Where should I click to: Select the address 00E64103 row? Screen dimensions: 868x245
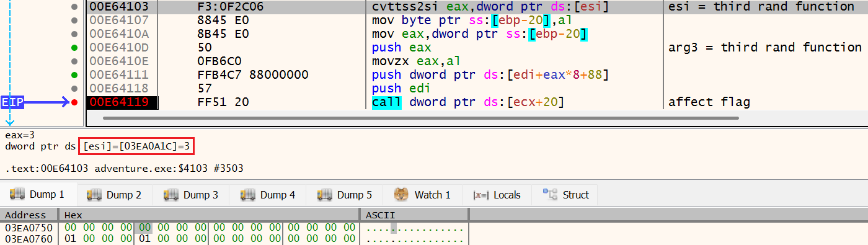[x=119, y=7]
